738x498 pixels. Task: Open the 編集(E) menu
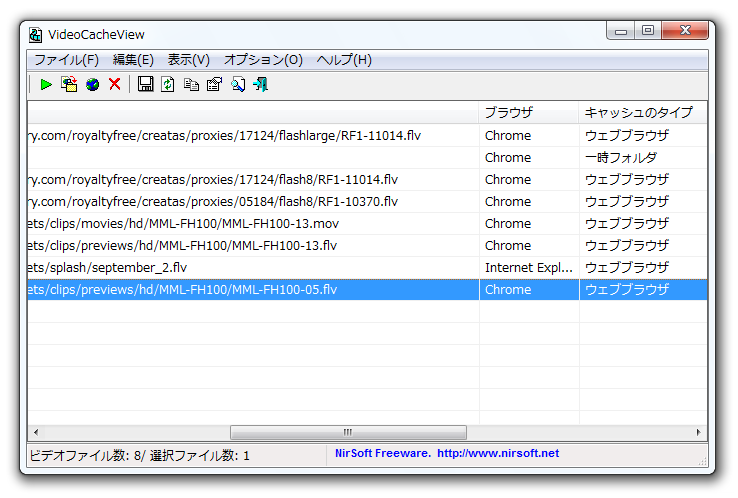(x=133, y=60)
